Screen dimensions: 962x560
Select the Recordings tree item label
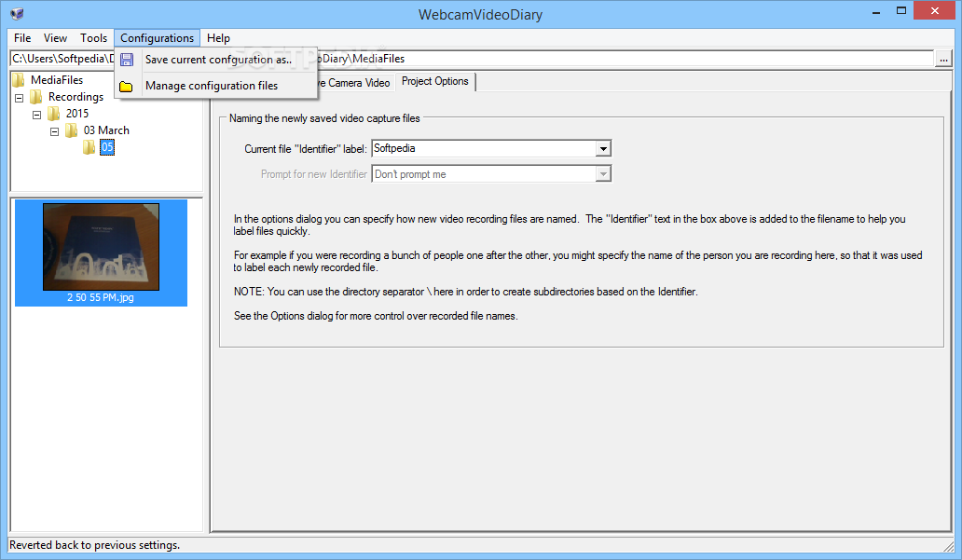(76, 97)
